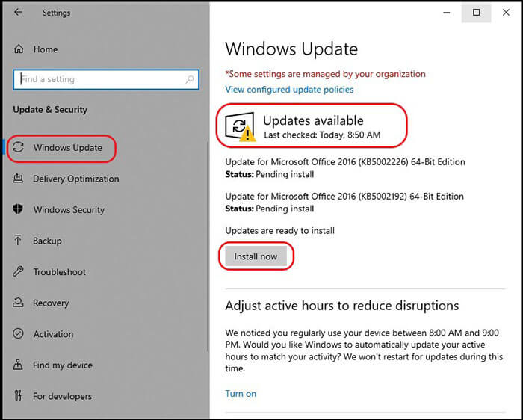Image resolution: width=523 pixels, height=420 pixels.
Task: Click the Recovery icon in sidebar
Action: pos(18,303)
